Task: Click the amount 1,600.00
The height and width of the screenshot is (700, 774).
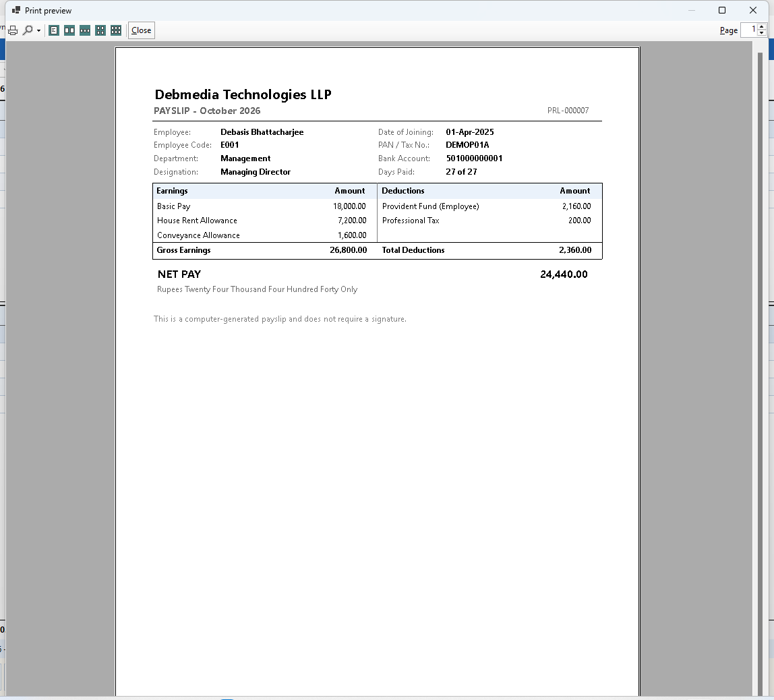Action: click(351, 235)
